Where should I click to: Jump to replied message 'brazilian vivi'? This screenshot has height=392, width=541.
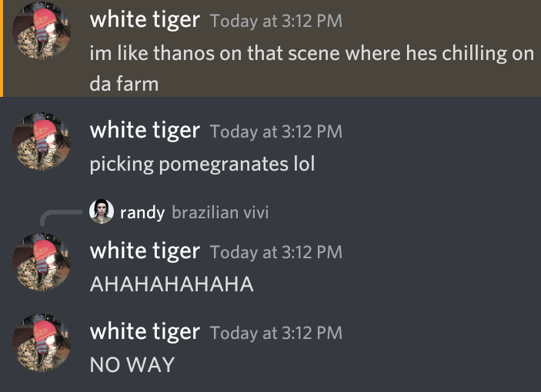[x=220, y=212]
